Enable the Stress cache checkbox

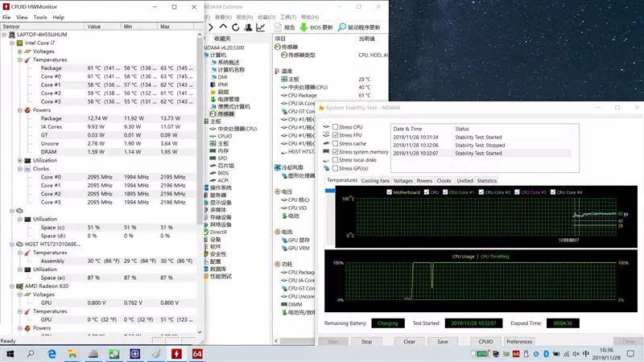[336, 144]
